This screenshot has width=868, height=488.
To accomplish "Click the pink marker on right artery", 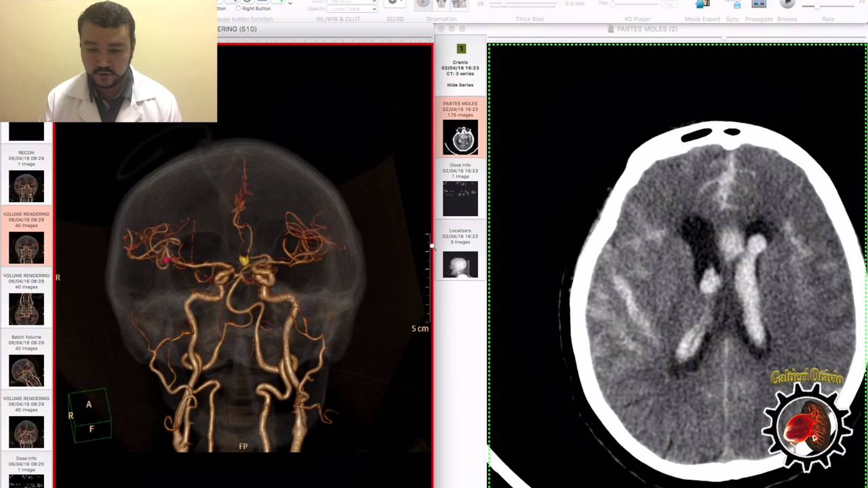I will point(166,259).
